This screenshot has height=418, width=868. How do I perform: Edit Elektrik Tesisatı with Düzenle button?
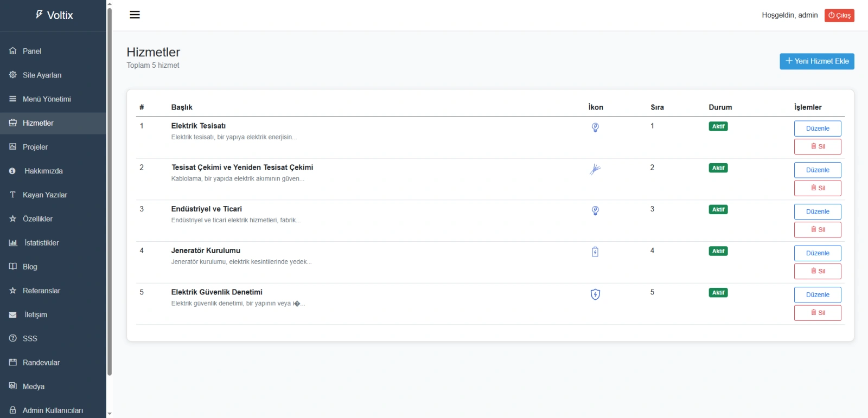pos(818,128)
